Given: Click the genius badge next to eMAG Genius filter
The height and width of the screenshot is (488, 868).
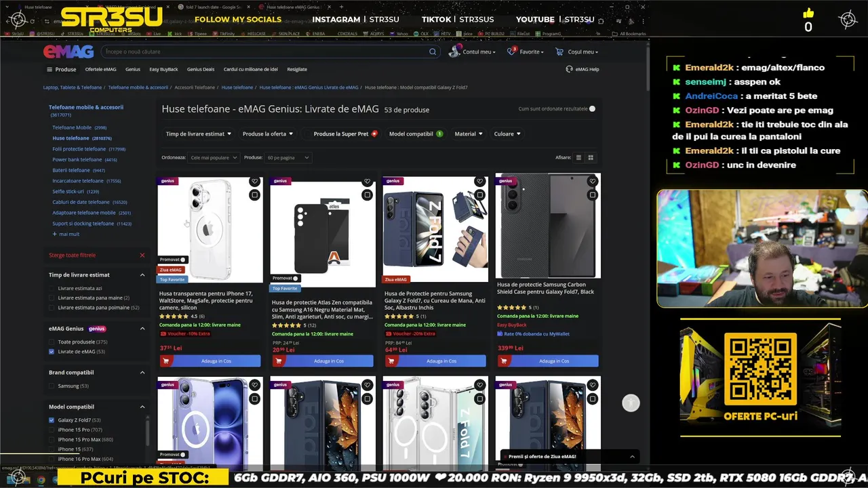Looking at the screenshot, I should (97, 329).
